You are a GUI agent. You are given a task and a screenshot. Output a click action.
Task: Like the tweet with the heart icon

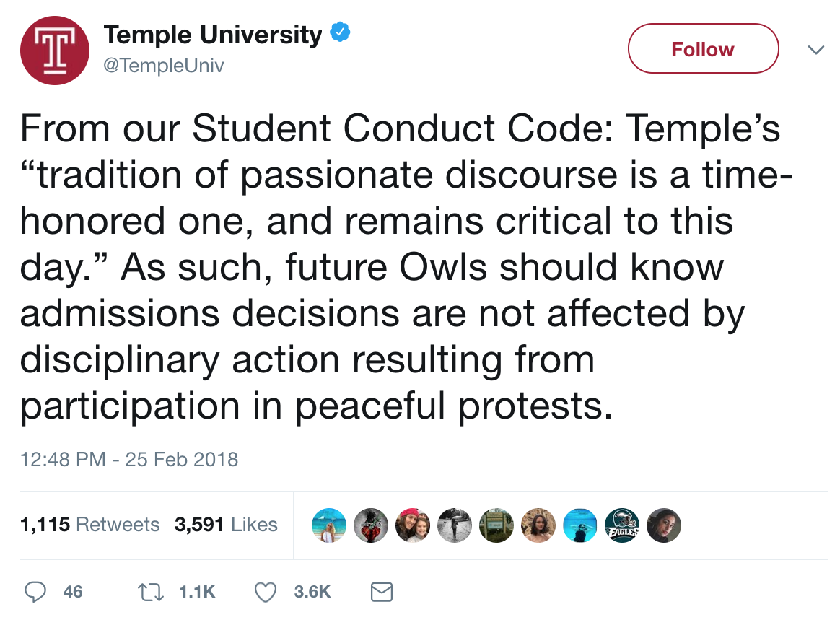tap(266, 592)
